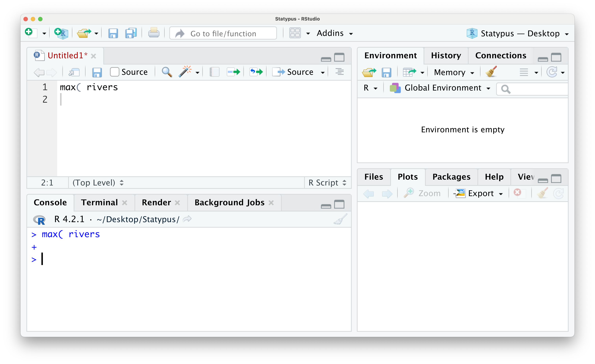The width and height of the screenshot is (595, 364).
Task: Clear environment objects with the broom icon
Action: pyautogui.click(x=491, y=72)
